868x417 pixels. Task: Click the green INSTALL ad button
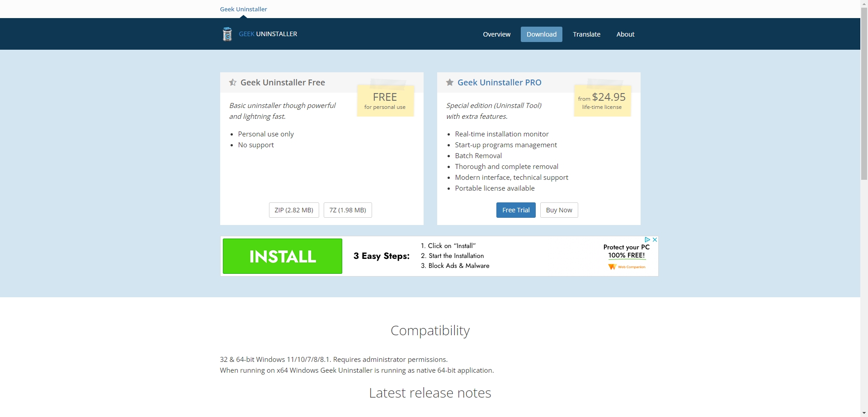click(x=283, y=256)
